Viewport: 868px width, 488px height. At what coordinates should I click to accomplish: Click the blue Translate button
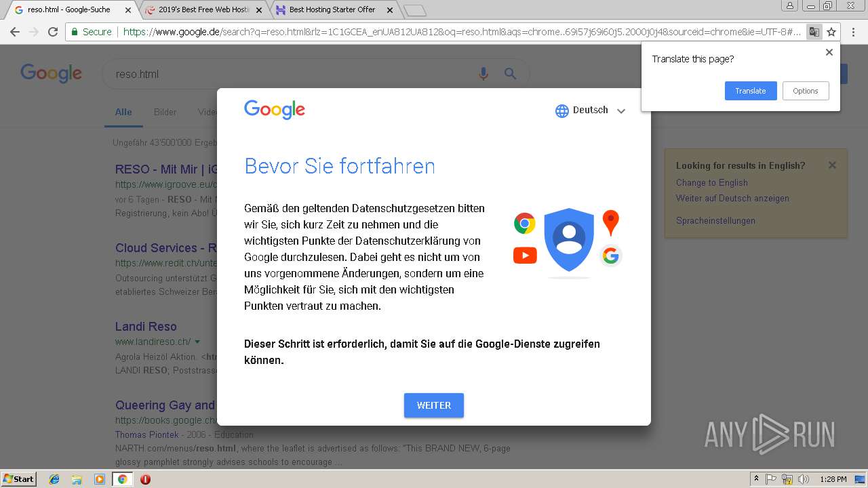click(x=751, y=91)
